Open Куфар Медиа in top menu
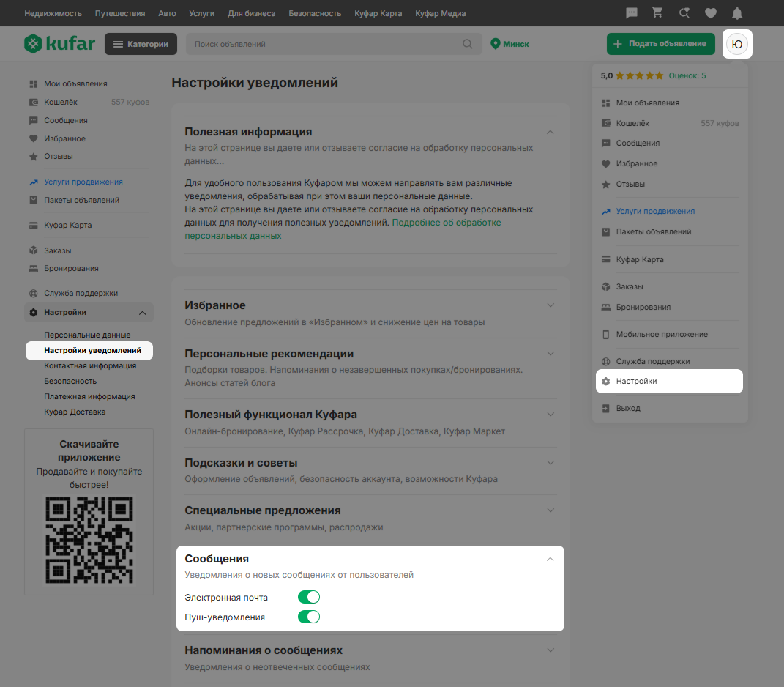784x687 pixels. click(x=441, y=13)
